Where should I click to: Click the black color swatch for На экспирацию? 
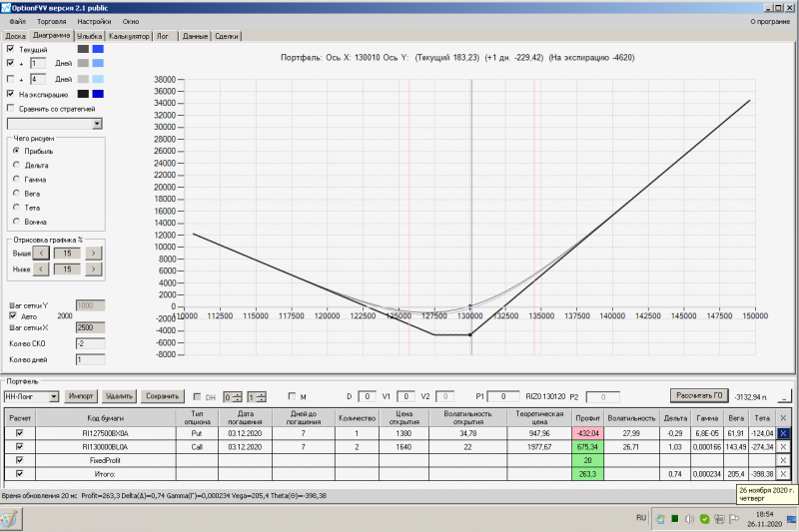(83, 94)
